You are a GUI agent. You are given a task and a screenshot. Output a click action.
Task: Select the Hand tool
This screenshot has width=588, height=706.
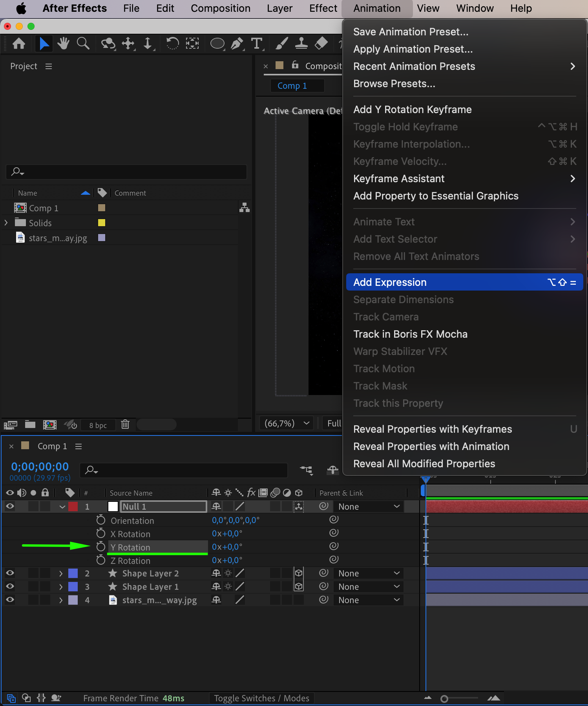pyautogui.click(x=63, y=43)
